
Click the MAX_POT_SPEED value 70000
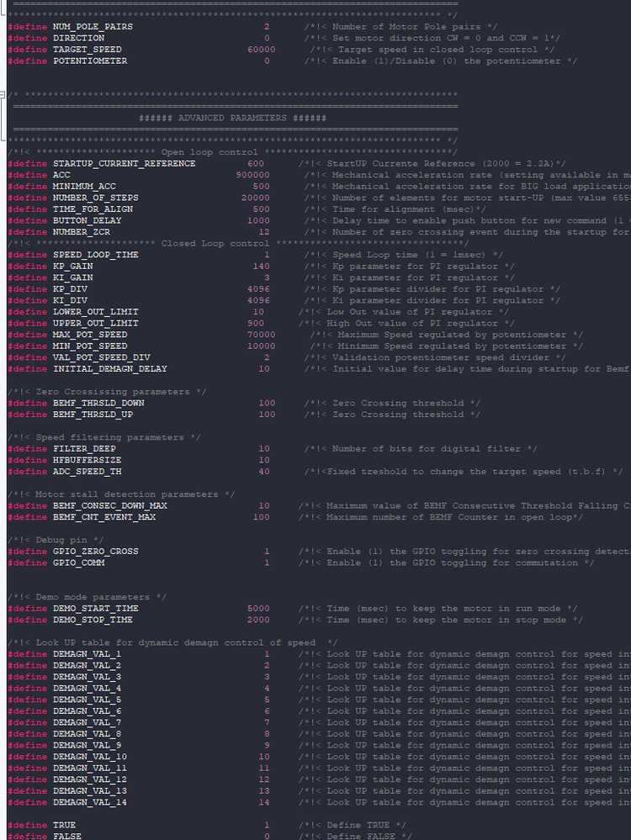pos(262,335)
